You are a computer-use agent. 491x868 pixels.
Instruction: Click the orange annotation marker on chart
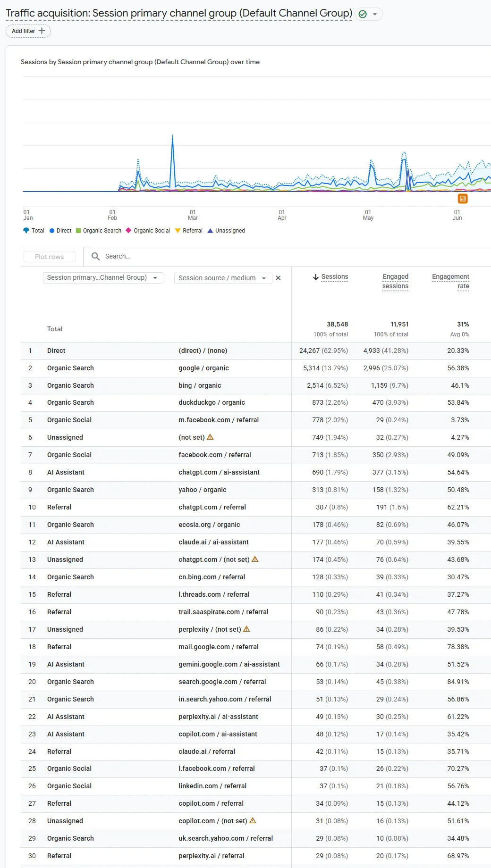click(463, 199)
